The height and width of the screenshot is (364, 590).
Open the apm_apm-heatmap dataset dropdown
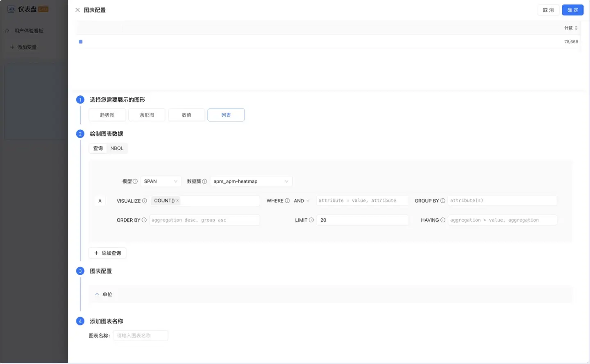[x=251, y=181]
